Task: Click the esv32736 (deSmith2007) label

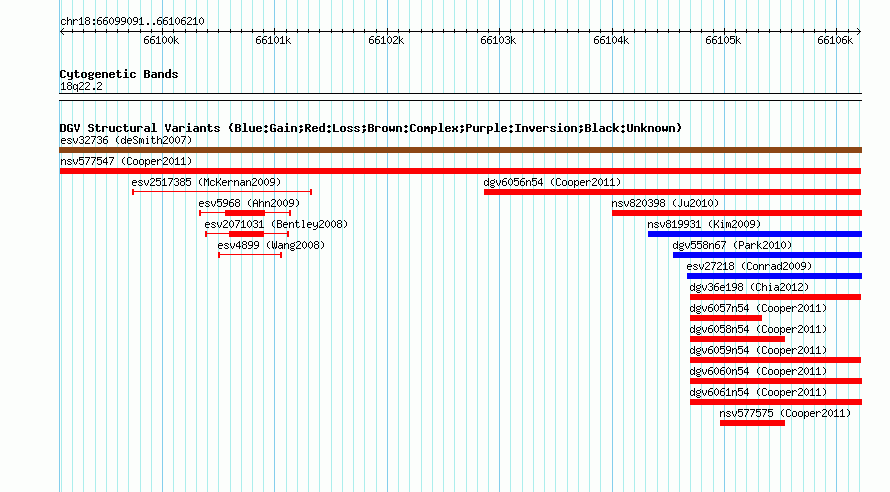Action: (x=126, y=140)
